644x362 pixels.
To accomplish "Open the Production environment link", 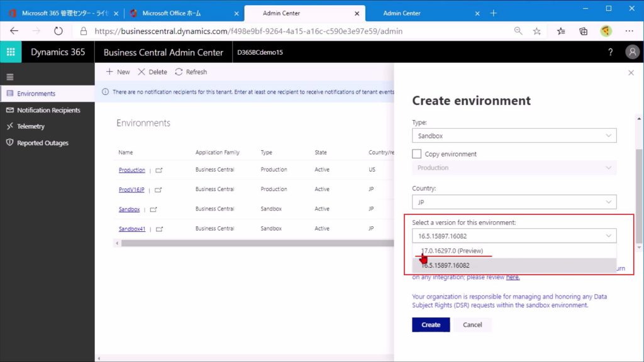I will [132, 170].
